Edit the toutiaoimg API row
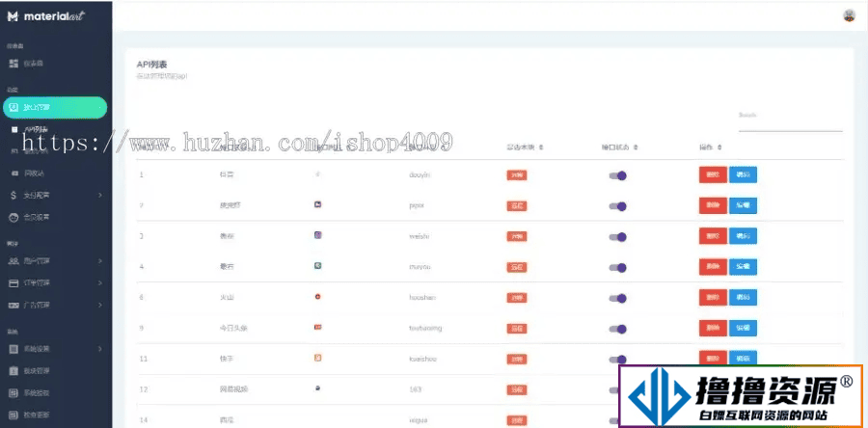Image resolution: width=868 pixels, height=428 pixels. click(x=743, y=329)
